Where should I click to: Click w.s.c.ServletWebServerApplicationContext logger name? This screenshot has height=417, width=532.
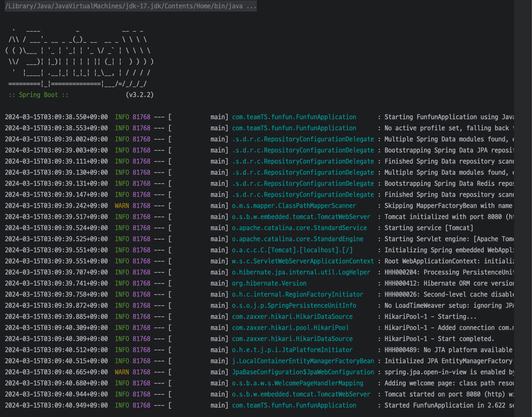pos(303,261)
